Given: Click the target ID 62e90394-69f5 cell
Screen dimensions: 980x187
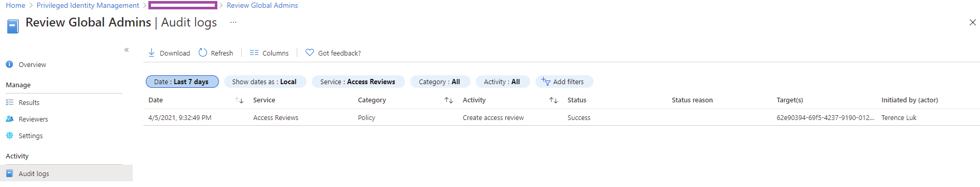Looking at the screenshot, I should (x=825, y=118).
